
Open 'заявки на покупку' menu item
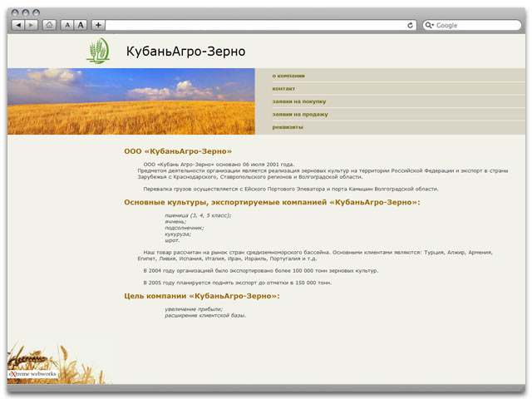299,101
